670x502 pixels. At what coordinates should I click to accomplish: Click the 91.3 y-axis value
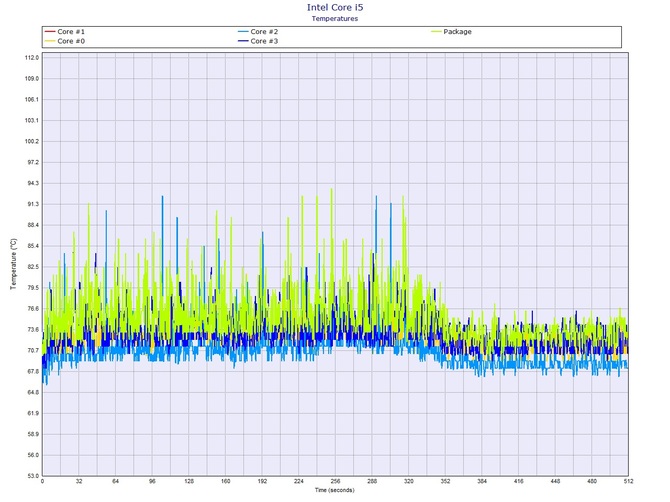(x=32, y=204)
